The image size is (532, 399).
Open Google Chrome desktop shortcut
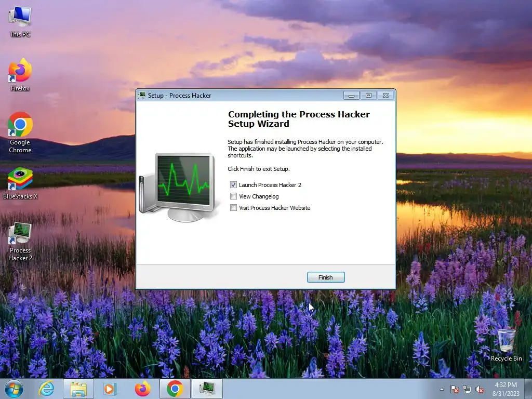coord(20,132)
